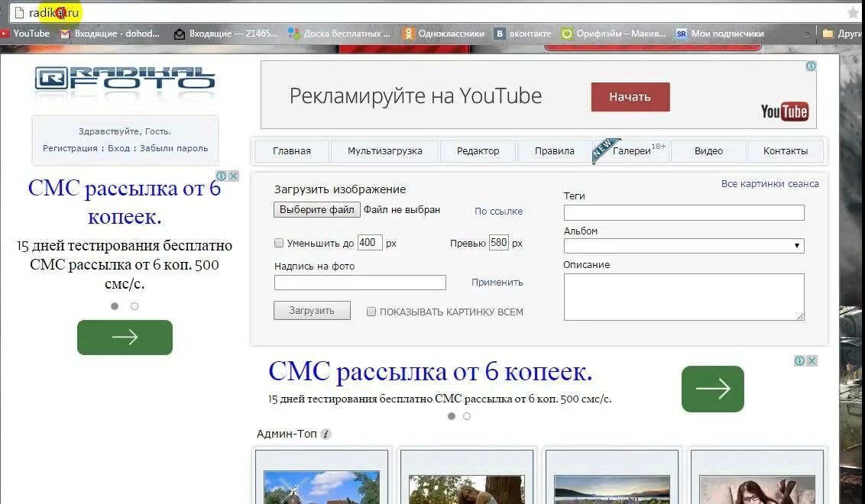The image size is (865, 504).
Task: Click the Превью size field showing 580
Action: (x=499, y=243)
